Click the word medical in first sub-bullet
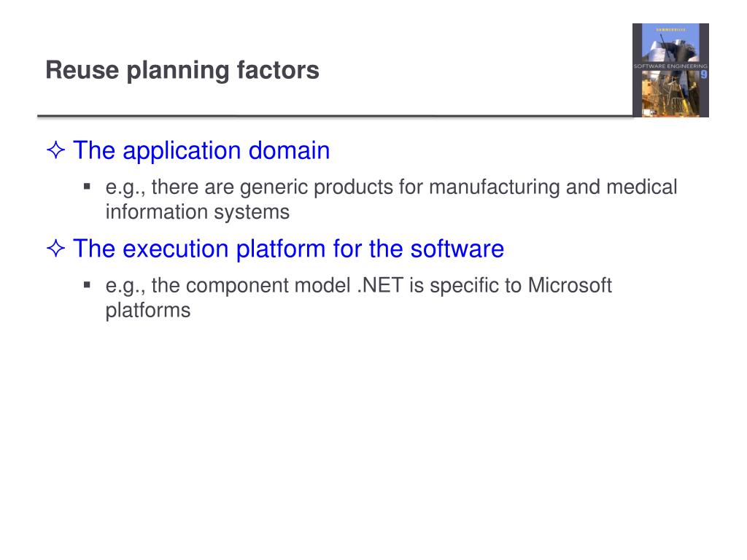Screen dimensions: 747x560 tap(641, 187)
